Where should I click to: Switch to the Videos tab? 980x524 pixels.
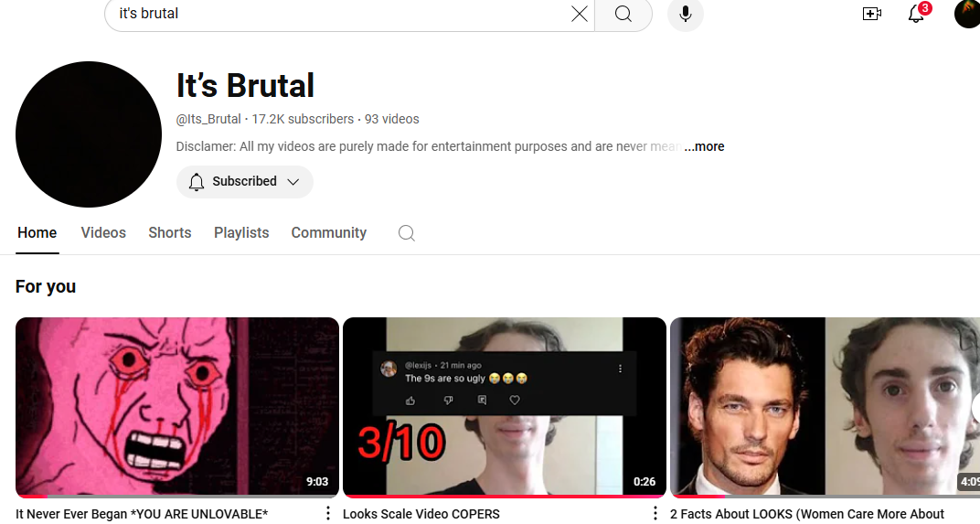[x=103, y=233]
